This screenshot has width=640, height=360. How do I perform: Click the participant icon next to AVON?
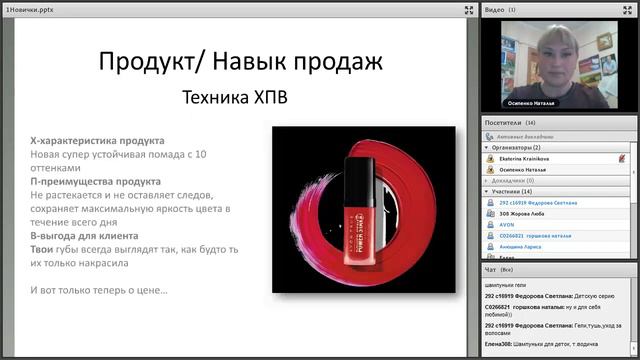click(490, 224)
